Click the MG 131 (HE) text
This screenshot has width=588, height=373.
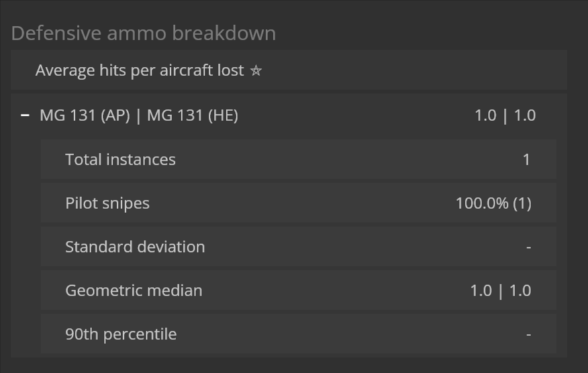pos(192,116)
